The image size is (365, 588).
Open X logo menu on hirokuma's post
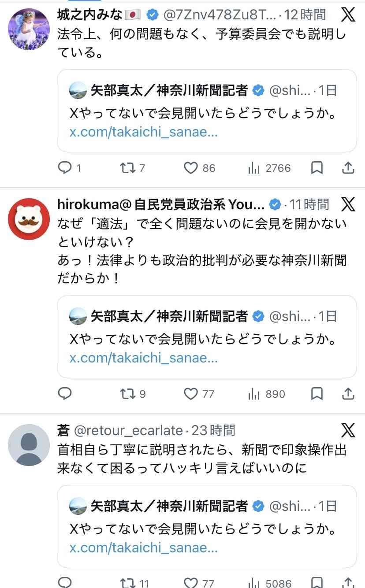click(348, 204)
